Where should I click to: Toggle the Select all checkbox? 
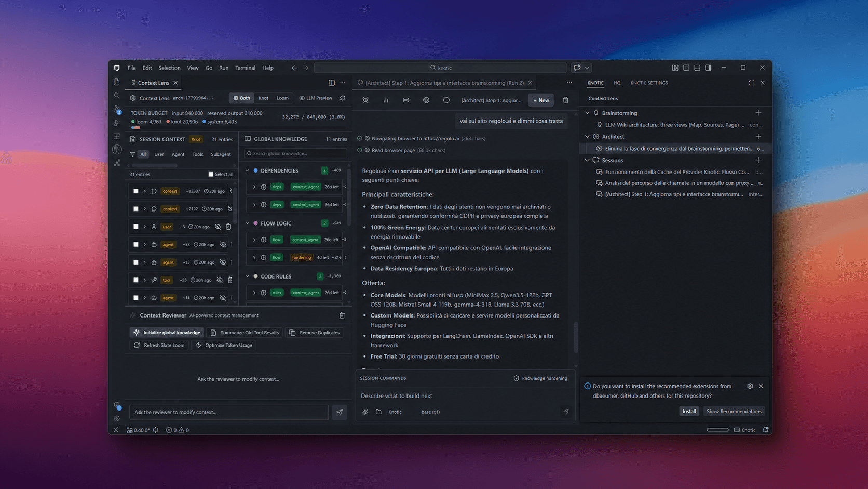coord(211,174)
